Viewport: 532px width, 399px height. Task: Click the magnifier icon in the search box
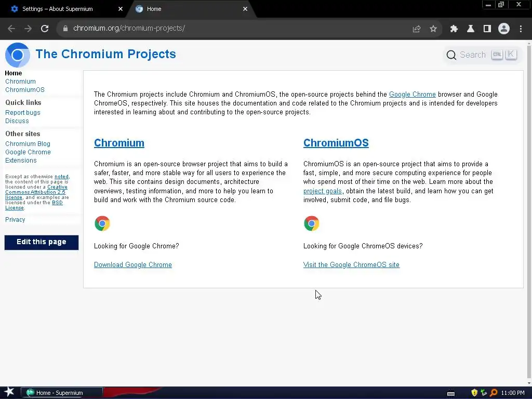click(x=451, y=55)
